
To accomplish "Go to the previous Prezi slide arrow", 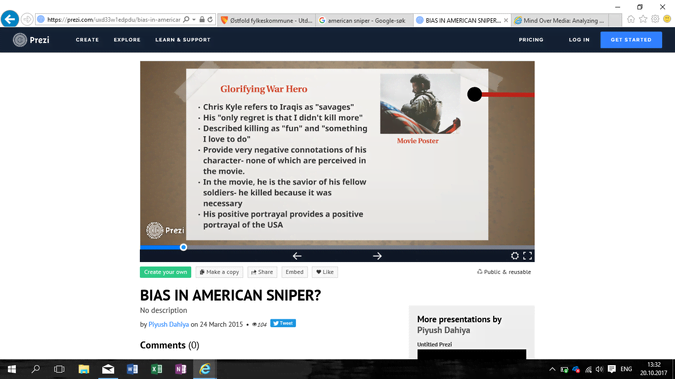I will (297, 256).
